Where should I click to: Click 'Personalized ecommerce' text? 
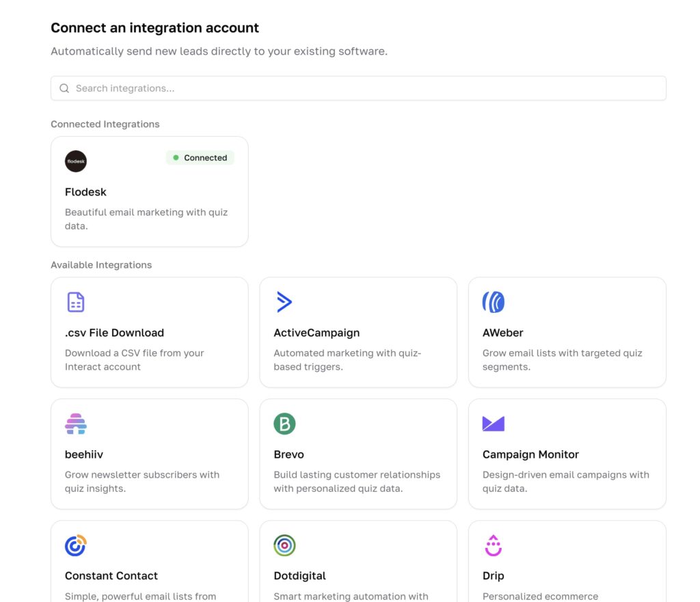pyautogui.click(x=540, y=597)
